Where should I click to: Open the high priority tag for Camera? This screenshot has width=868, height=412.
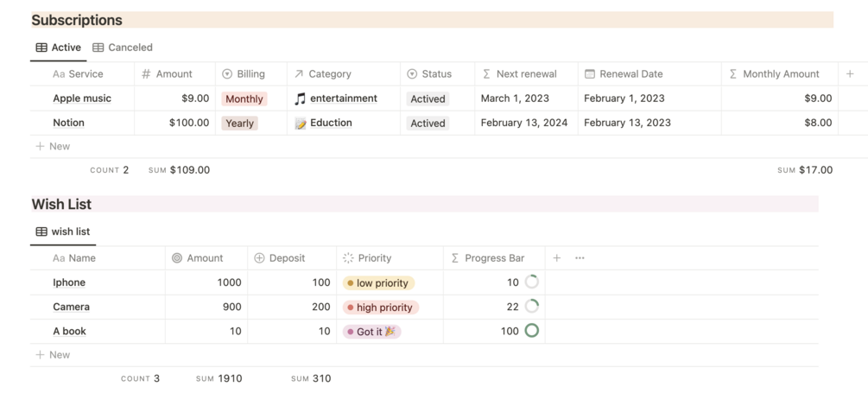click(x=380, y=307)
